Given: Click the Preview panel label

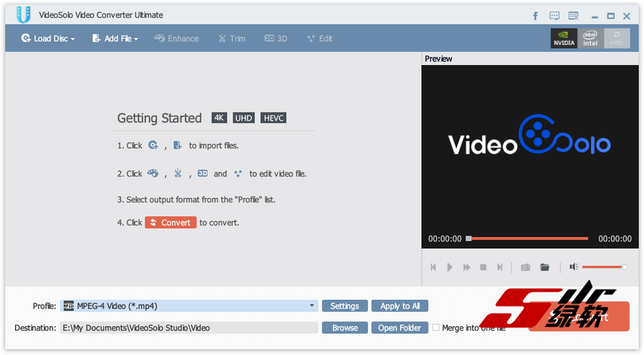Looking at the screenshot, I should (438, 59).
